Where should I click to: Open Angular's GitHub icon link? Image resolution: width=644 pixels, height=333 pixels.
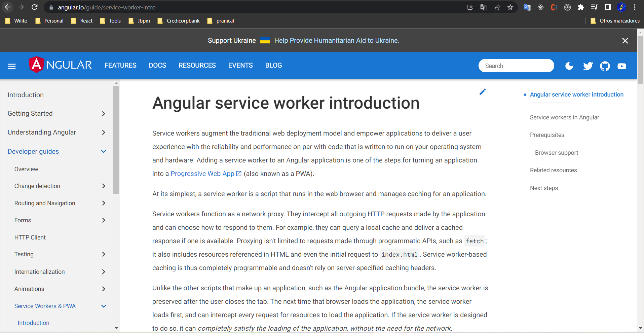tap(605, 66)
